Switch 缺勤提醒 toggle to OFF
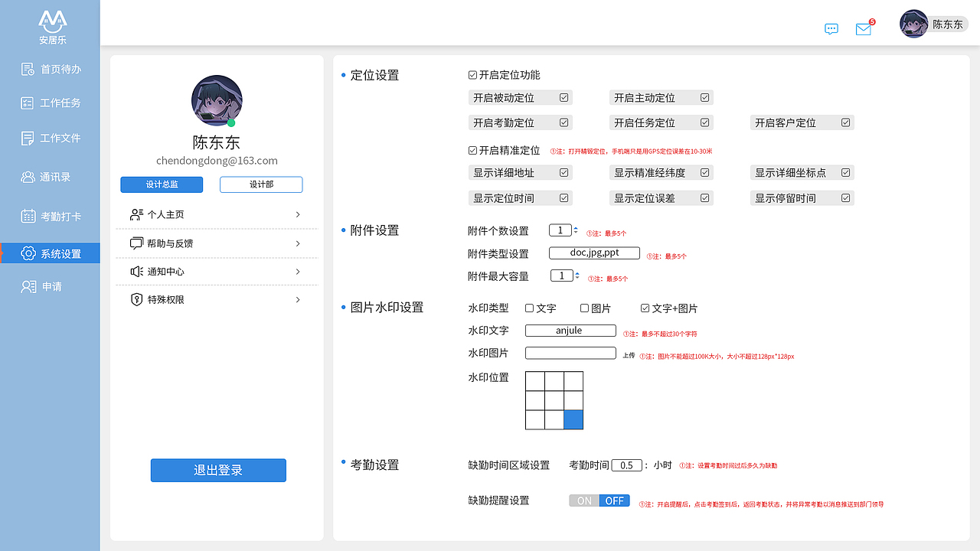This screenshot has height=551, width=980. pyautogui.click(x=615, y=501)
